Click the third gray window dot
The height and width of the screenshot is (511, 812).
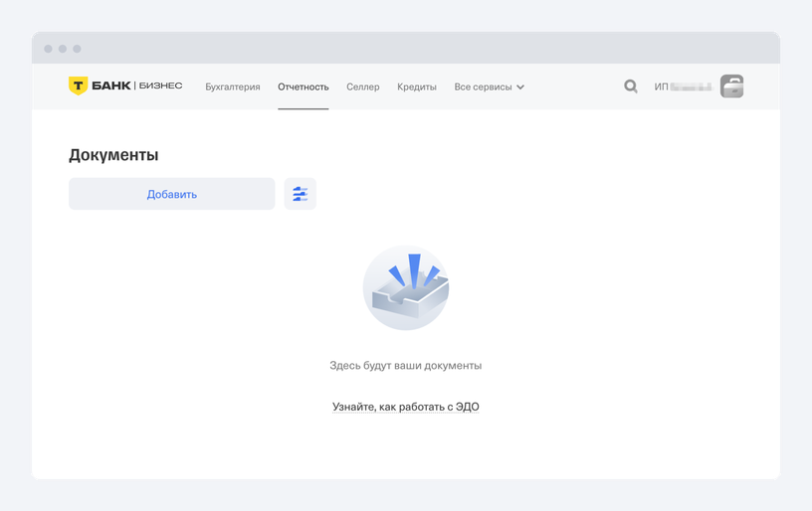(77, 49)
